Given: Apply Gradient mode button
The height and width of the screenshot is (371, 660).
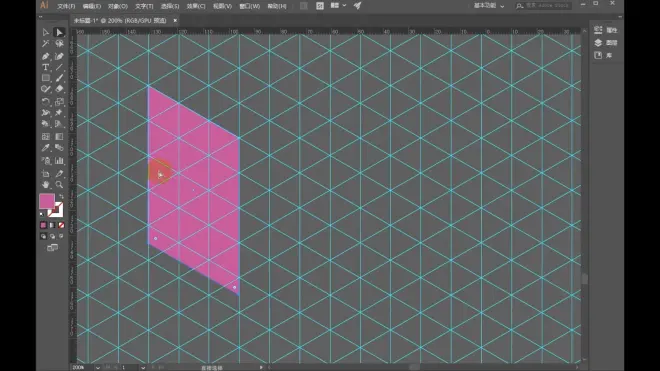Looking at the screenshot, I should point(52,225).
